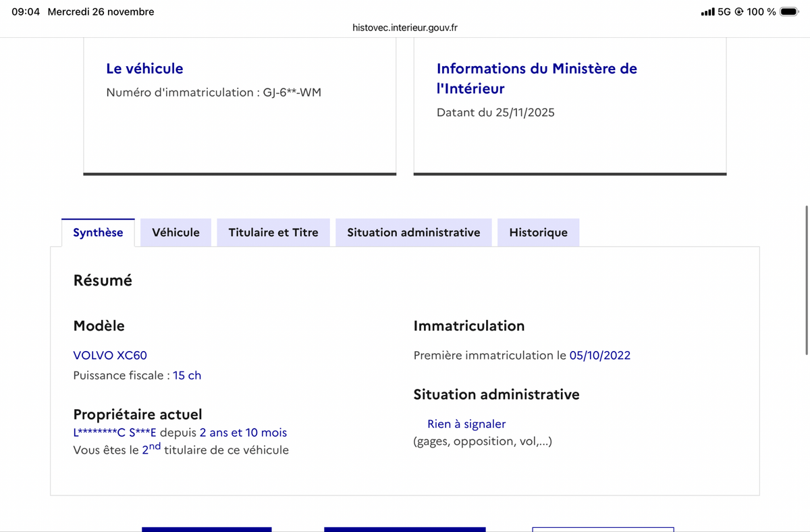Tap the orientation lock icon beside 100 %

point(738,11)
